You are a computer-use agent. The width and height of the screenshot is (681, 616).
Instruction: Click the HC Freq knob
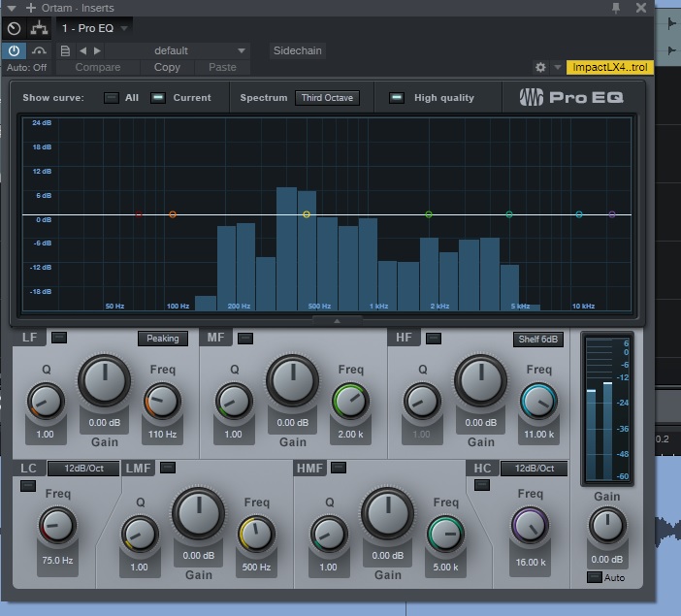pyautogui.click(x=530, y=526)
